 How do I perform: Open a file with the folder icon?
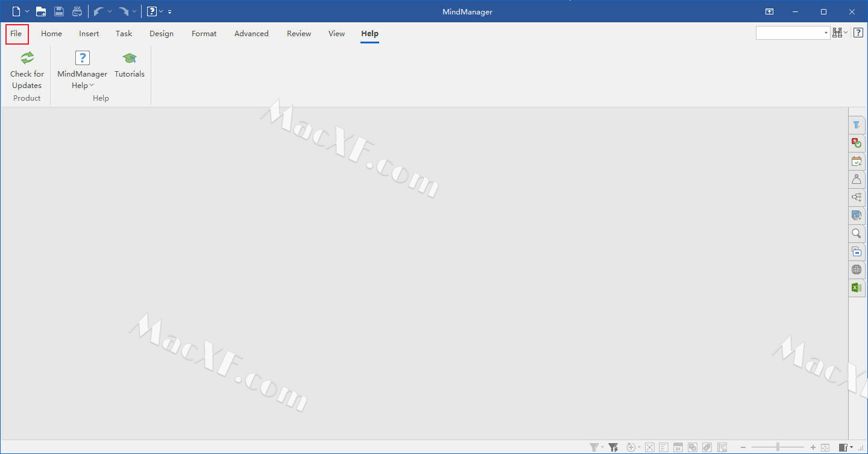[x=41, y=11]
